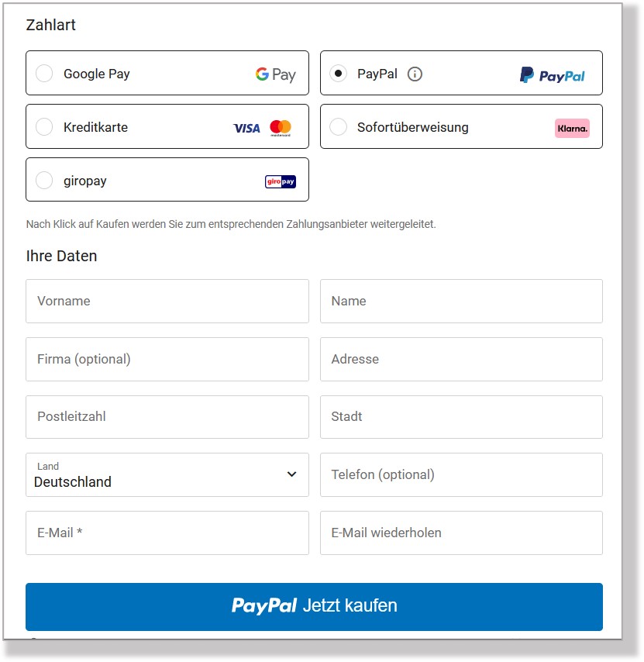Click the chevron arrow beside Deutschland
This screenshot has width=644, height=662.
291,474
